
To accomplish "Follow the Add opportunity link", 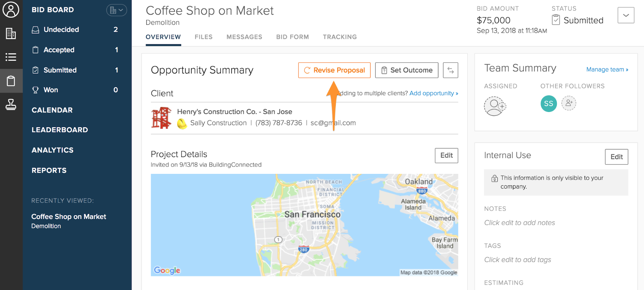I will coord(433,93).
